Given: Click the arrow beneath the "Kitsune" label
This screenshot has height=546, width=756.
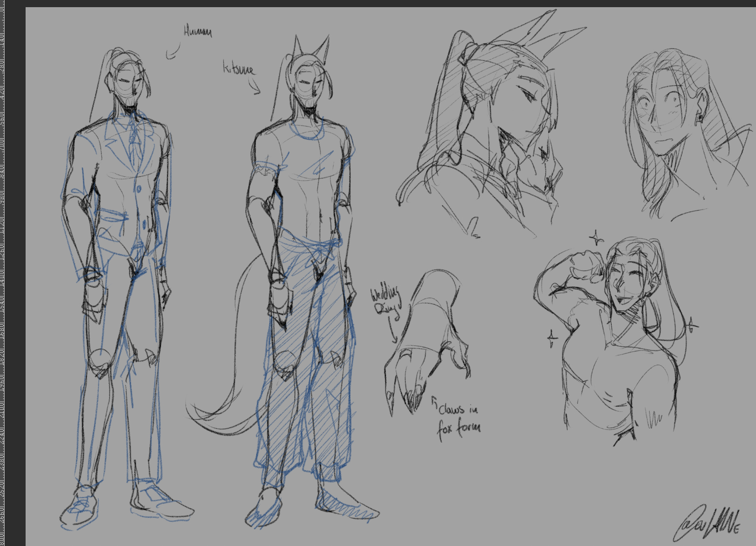Looking at the screenshot, I should (255, 89).
